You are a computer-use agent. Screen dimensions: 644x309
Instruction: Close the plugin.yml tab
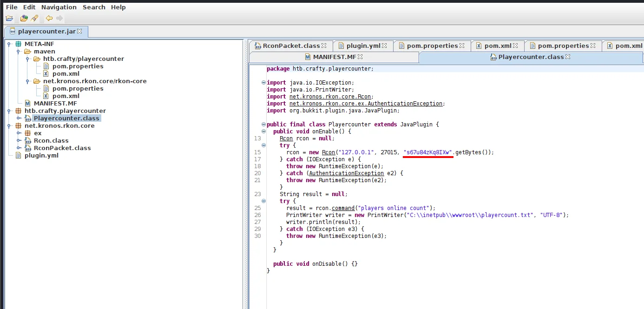click(x=384, y=46)
